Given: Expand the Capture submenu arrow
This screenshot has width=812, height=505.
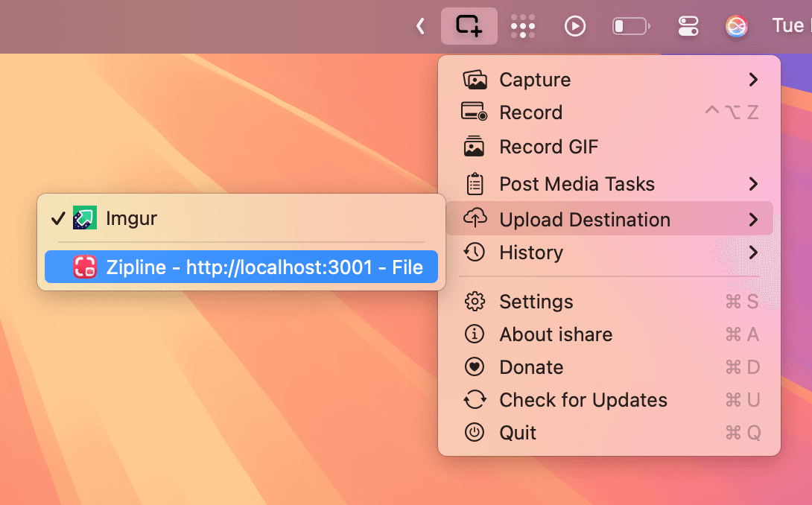Looking at the screenshot, I should click(753, 80).
